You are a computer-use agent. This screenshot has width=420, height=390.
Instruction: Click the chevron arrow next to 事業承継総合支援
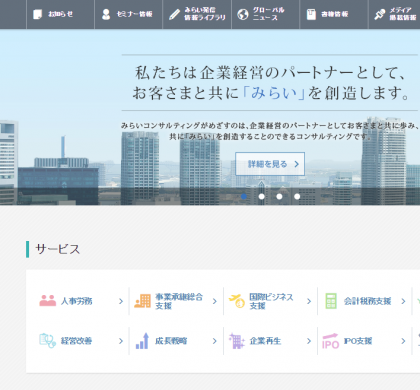tap(215, 301)
